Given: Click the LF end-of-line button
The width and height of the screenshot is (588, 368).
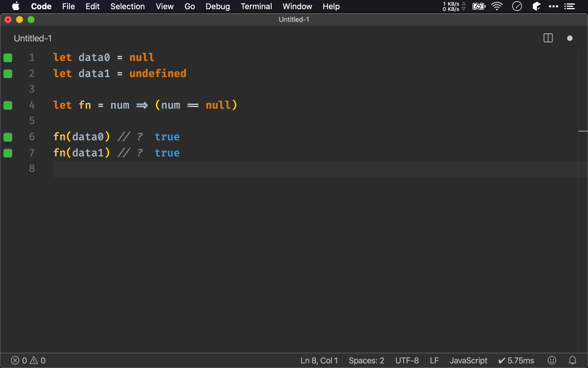Looking at the screenshot, I should (x=434, y=360).
